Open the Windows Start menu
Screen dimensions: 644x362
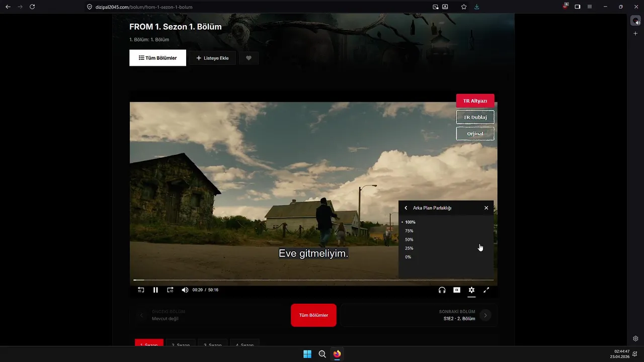pyautogui.click(x=307, y=354)
